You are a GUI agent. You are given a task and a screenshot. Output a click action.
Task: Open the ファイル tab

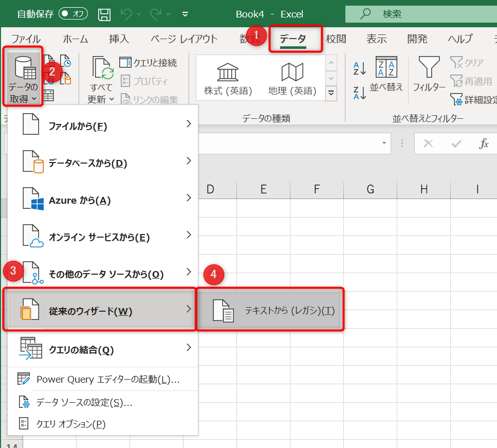(x=26, y=39)
